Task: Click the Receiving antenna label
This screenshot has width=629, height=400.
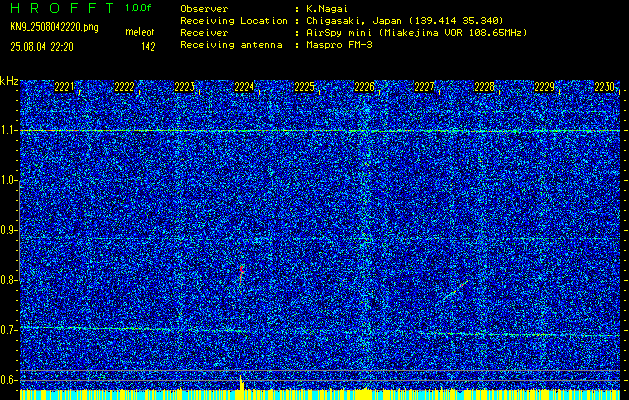Action: click(231, 45)
